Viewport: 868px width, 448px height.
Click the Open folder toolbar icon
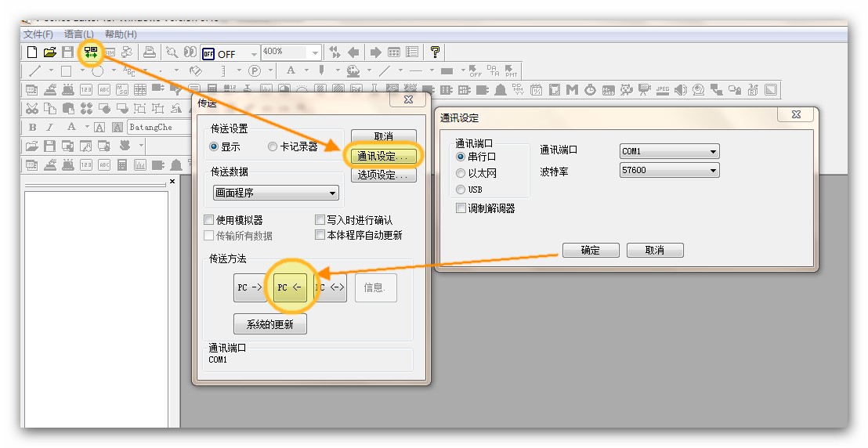[50, 52]
